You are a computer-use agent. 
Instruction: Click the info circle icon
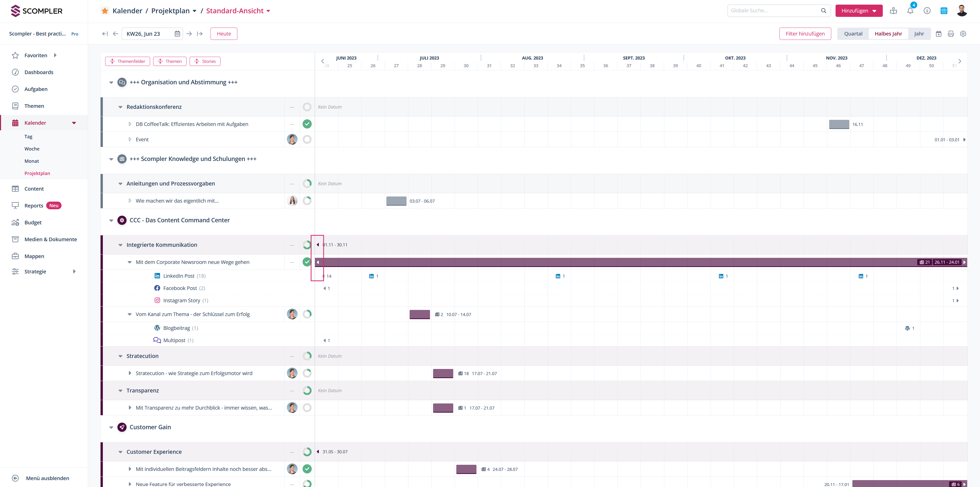click(927, 11)
